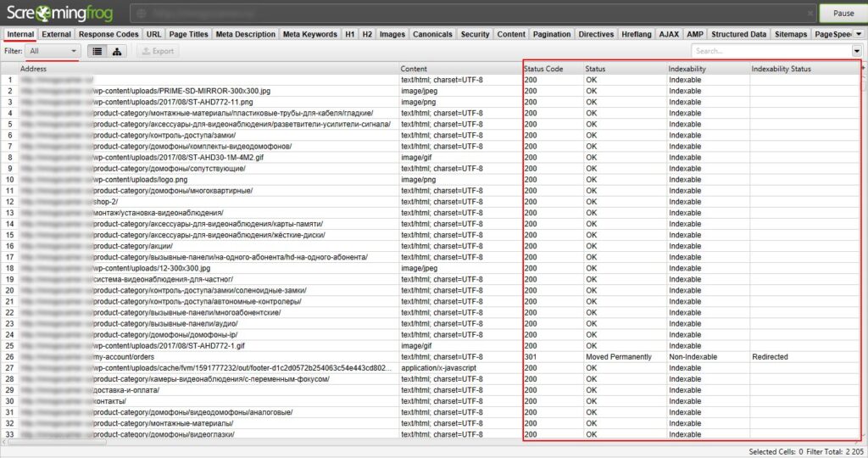Image resolution: width=868 pixels, height=458 pixels.
Task: Sort by Status Code column header
Action: (x=543, y=69)
